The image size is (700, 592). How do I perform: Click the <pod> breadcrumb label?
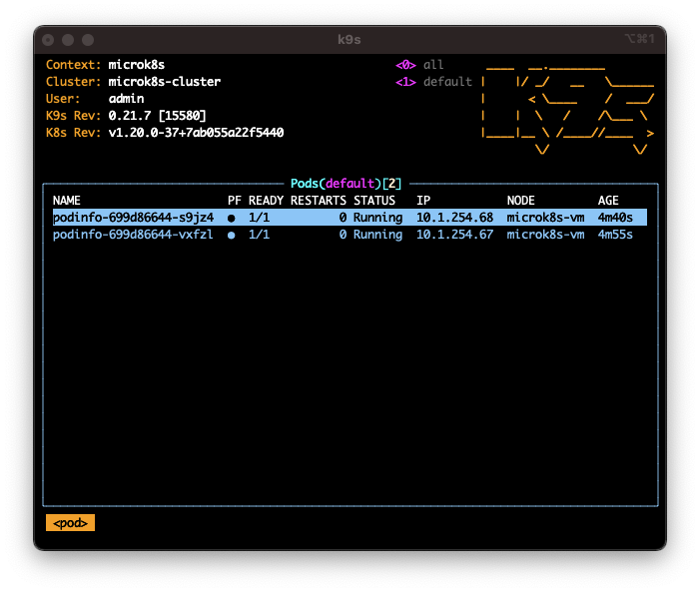(70, 523)
